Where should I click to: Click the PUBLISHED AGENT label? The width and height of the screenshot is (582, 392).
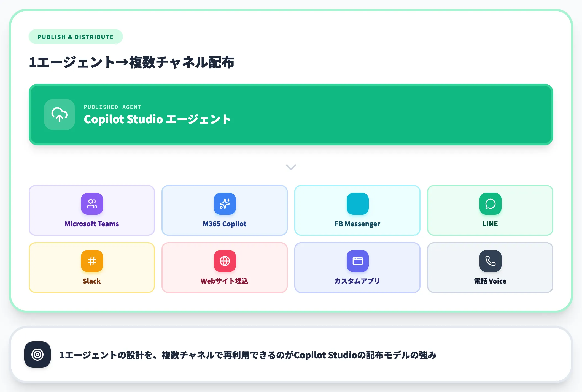[112, 107]
